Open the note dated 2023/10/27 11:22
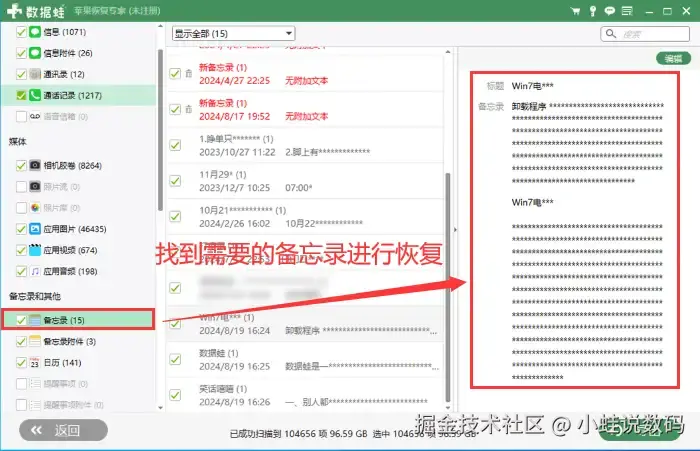Screen dimensions: 700x451 [x=305, y=145]
